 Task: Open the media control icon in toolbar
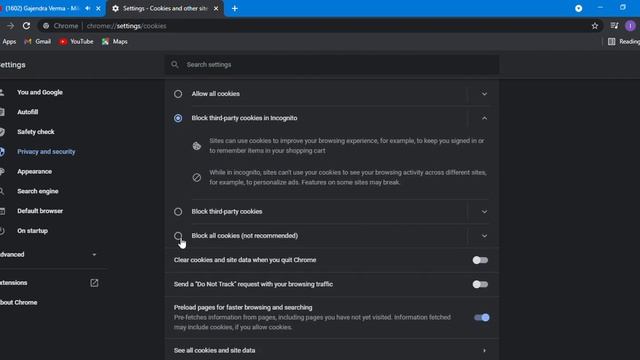pyautogui.click(x=614, y=26)
